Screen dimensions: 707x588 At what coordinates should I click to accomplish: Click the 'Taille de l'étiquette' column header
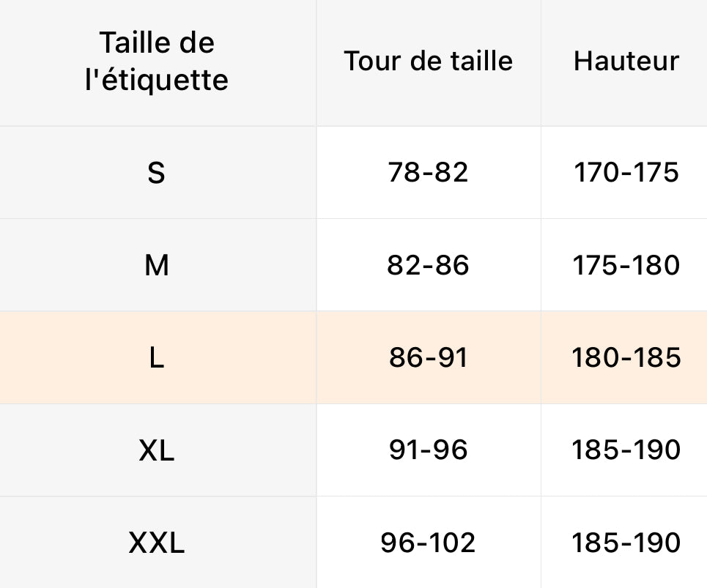[157, 62]
